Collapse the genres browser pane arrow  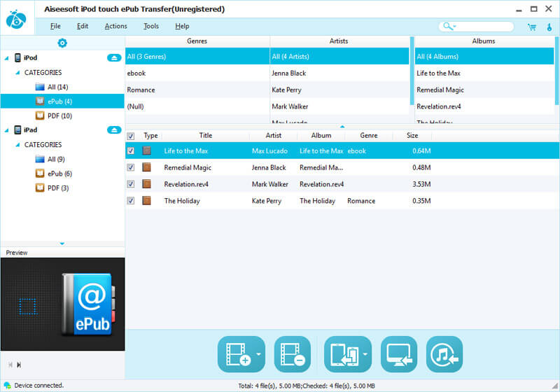tap(342, 127)
